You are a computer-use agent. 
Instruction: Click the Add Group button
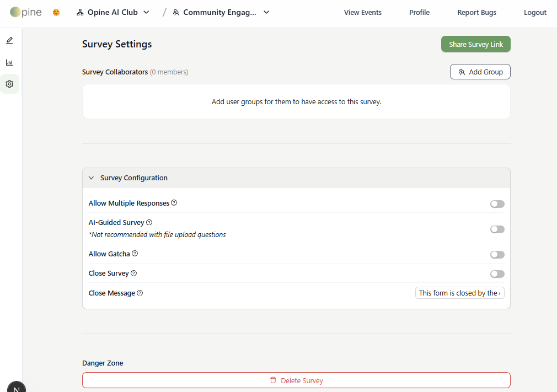coord(480,72)
